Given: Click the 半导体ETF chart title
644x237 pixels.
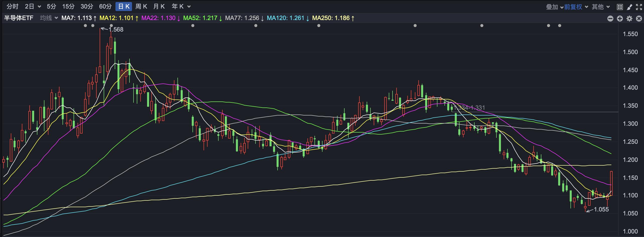Looking at the screenshot, I should click(19, 18).
